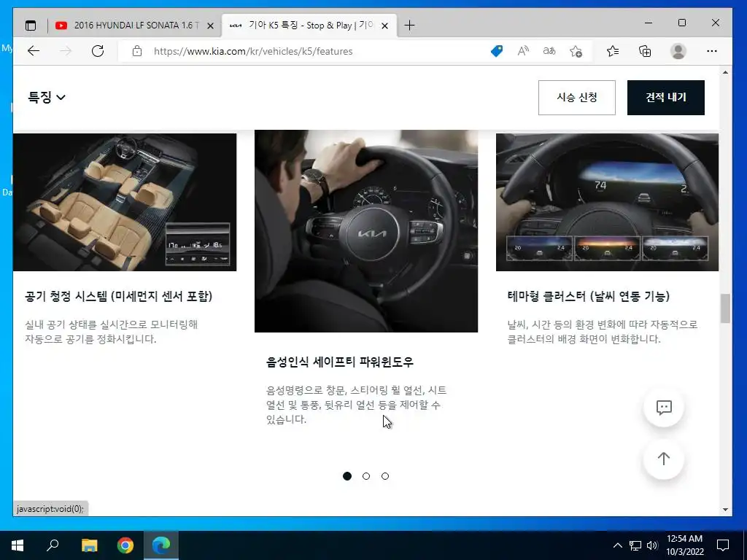Open the chat support floating button
The width and height of the screenshot is (747, 560).
coord(664,407)
